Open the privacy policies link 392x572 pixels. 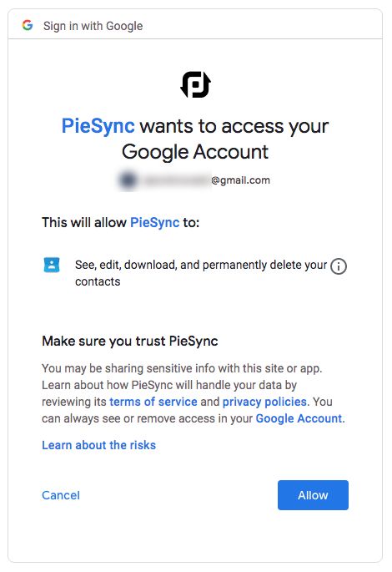point(264,402)
